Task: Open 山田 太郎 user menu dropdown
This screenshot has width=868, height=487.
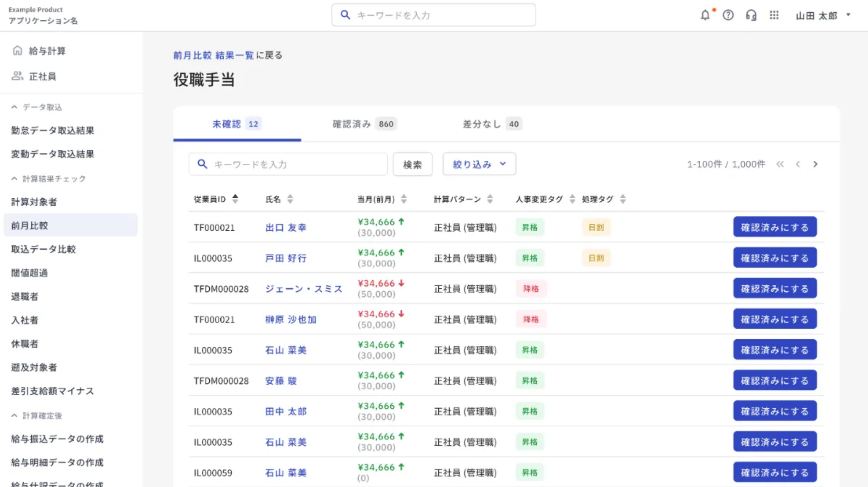Action: click(x=822, y=16)
